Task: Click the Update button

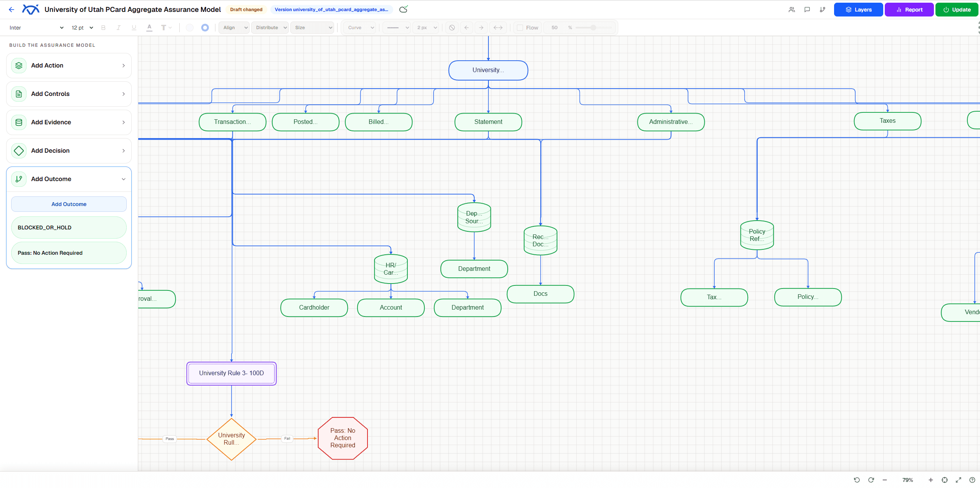Action: [957, 10]
